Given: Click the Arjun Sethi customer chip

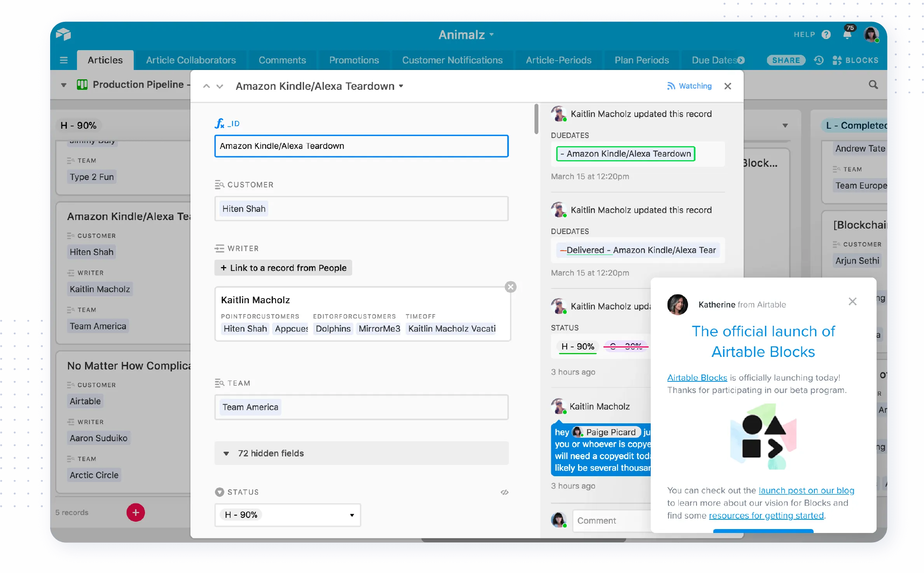Looking at the screenshot, I should [x=857, y=261].
